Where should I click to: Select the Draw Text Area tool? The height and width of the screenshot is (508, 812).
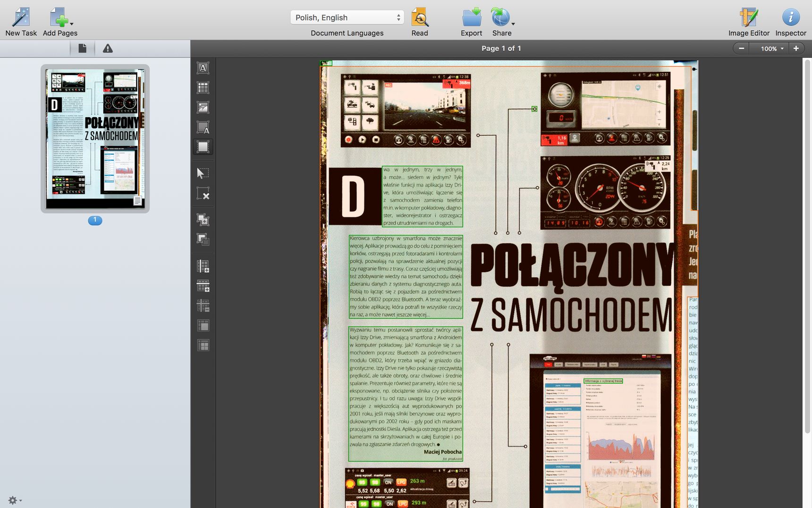point(203,68)
